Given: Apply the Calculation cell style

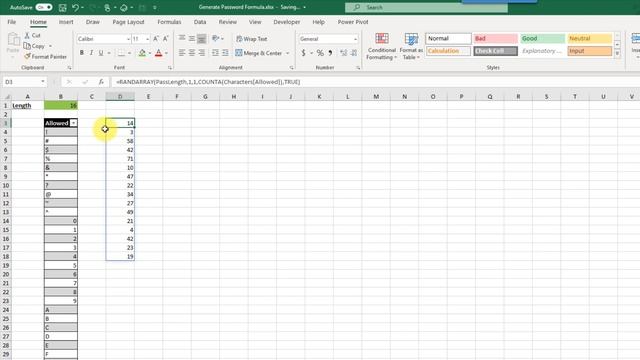Looking at the screenshot, I should 448,51.
